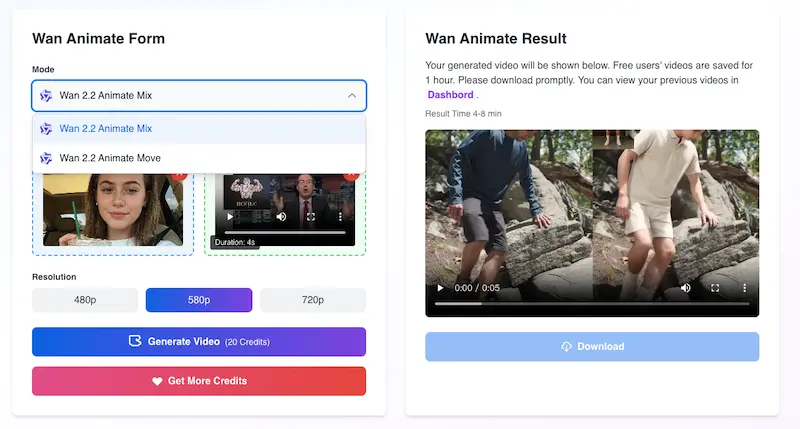Select 580p resolution
This screenshot has width=800, height=429.
pos(199,300)
